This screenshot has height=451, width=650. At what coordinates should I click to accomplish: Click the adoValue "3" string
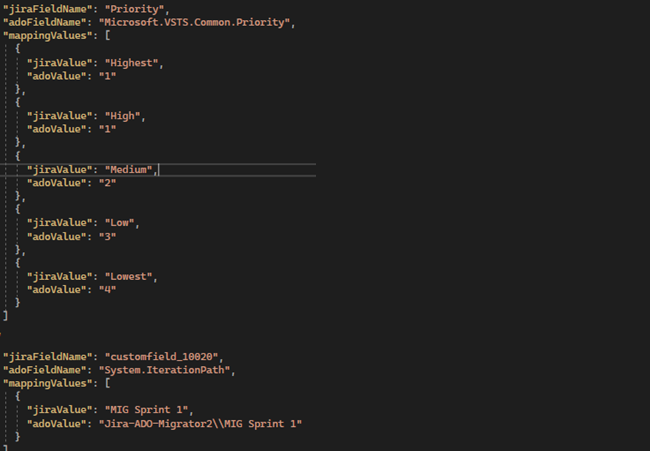pos(107,236)
